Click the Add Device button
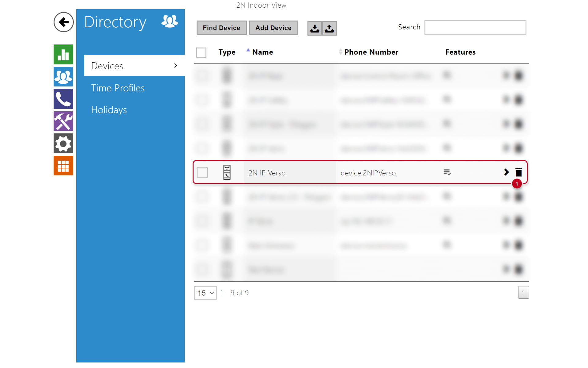 tap(273, 28)
